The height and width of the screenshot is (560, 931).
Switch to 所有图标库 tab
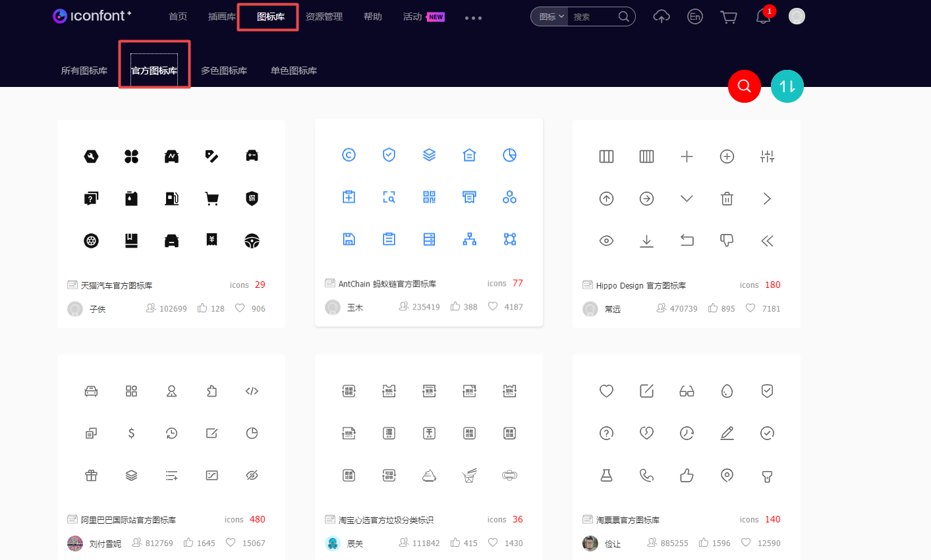coord(84,70)
